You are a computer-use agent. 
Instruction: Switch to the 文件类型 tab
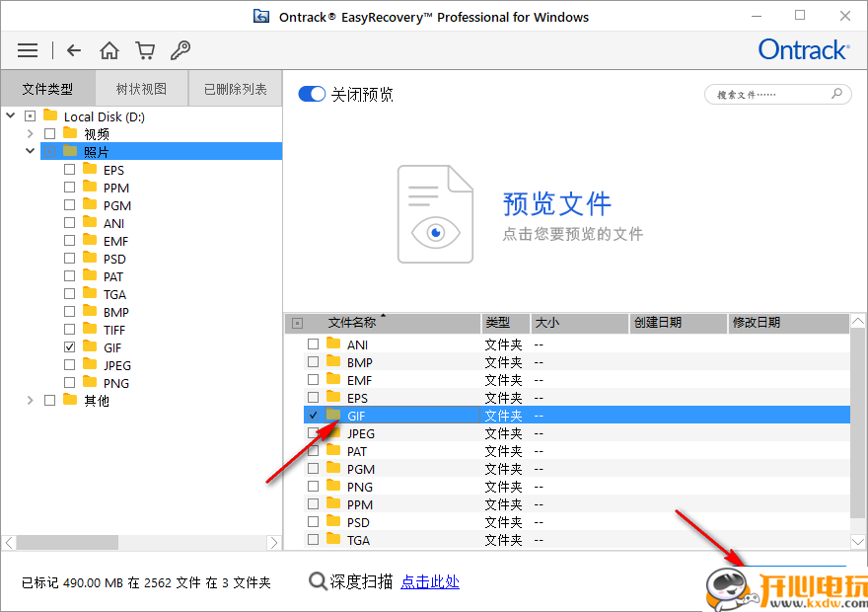(48, 89)
